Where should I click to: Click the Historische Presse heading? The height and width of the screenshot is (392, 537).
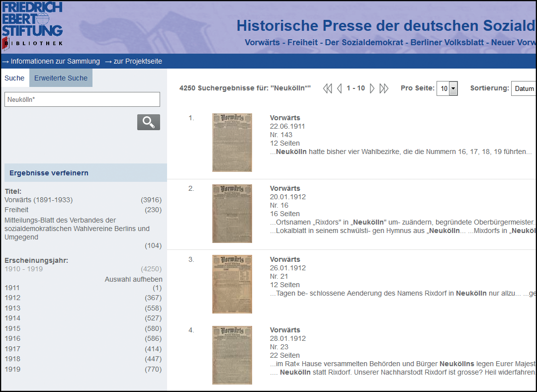(386, 26)
